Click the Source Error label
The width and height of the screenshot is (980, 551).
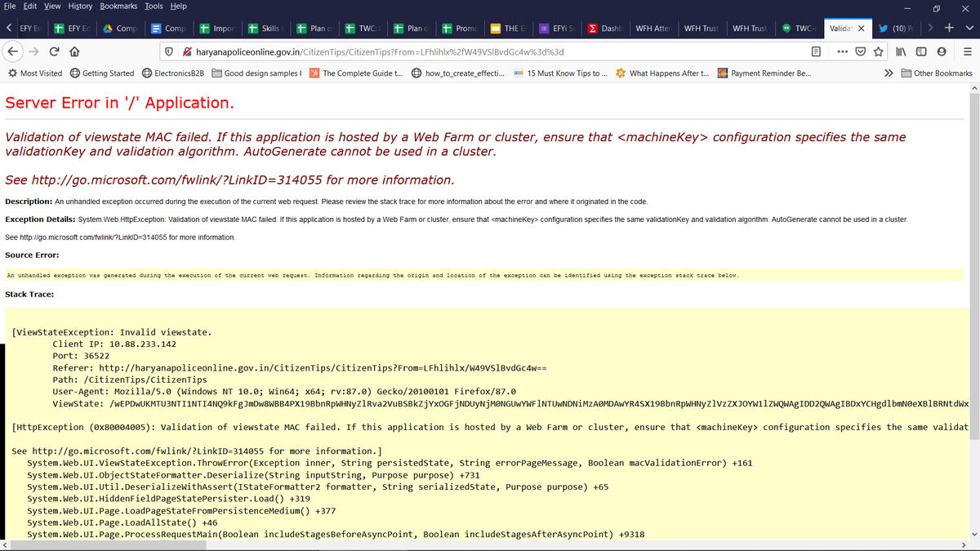point(32,256)
